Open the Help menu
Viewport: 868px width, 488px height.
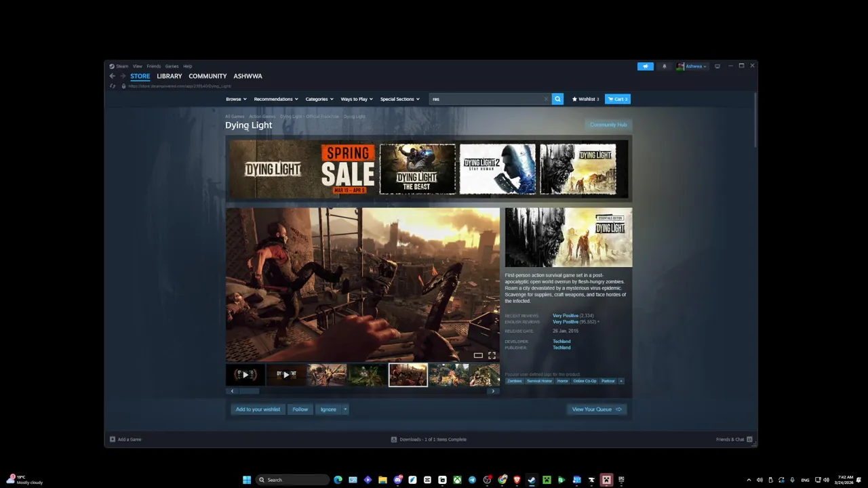click(188, 66)
